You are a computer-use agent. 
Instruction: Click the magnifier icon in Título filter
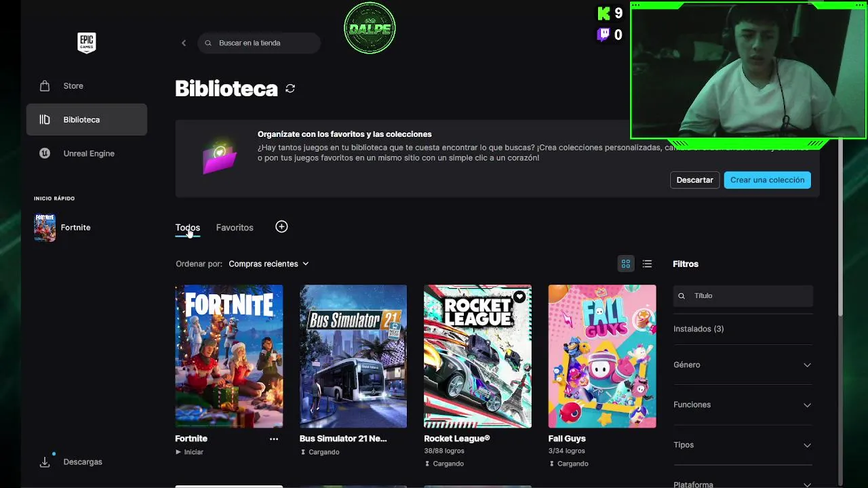682,296
